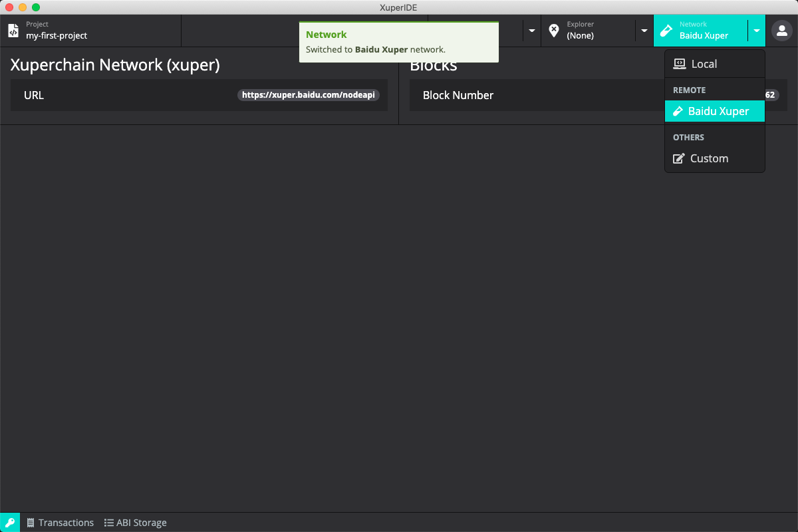Open Transactions from the bottom bar
The image size is (798, 532).
pyautogui.click(x=60, y=523)
